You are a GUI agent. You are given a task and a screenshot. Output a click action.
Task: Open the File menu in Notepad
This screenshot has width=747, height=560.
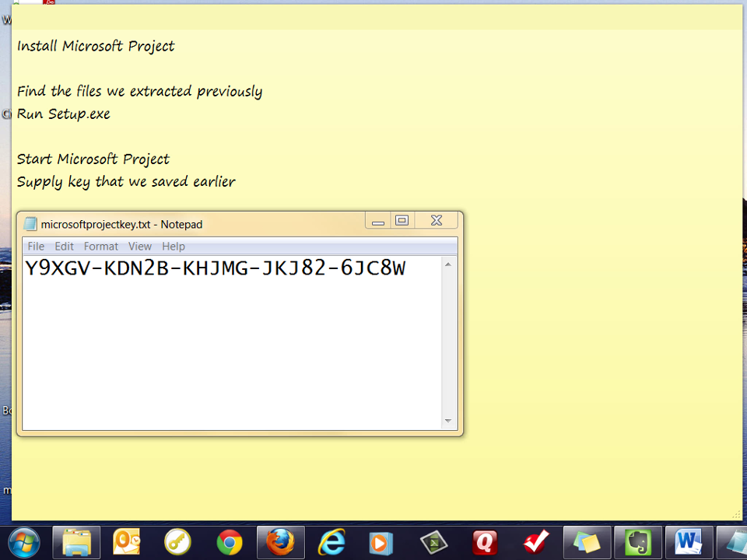[36, 247]
